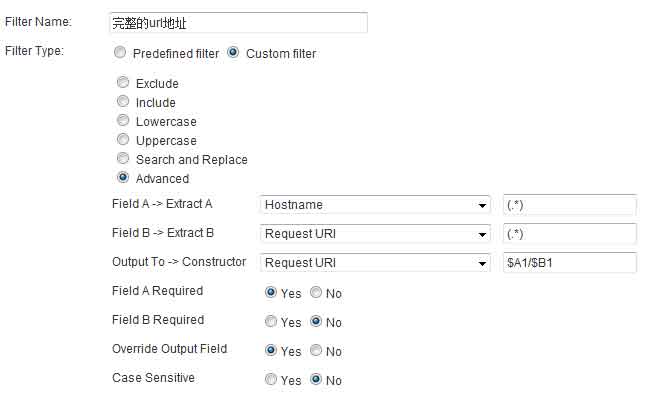Select the Advanced filter option

tap(124, 178)
